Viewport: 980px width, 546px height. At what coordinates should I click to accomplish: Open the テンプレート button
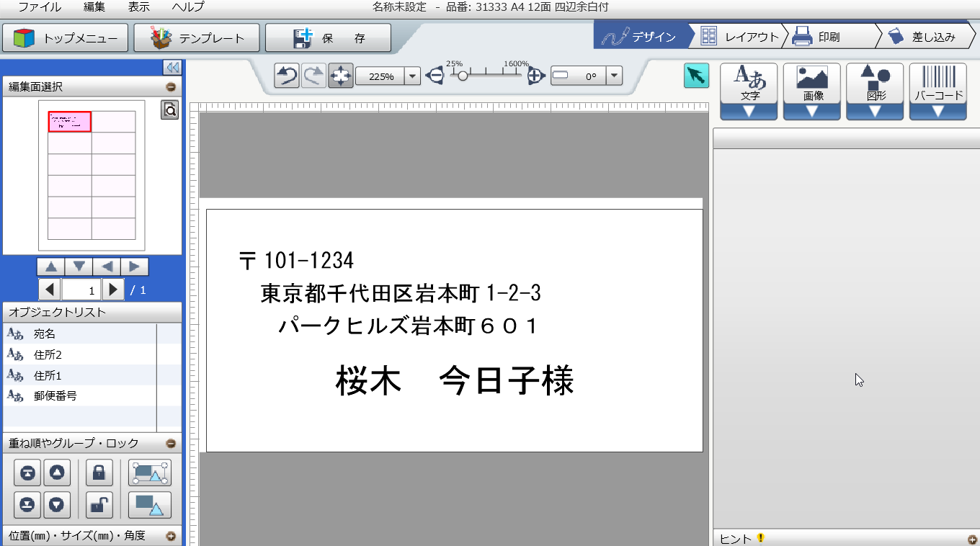(197, 38)
